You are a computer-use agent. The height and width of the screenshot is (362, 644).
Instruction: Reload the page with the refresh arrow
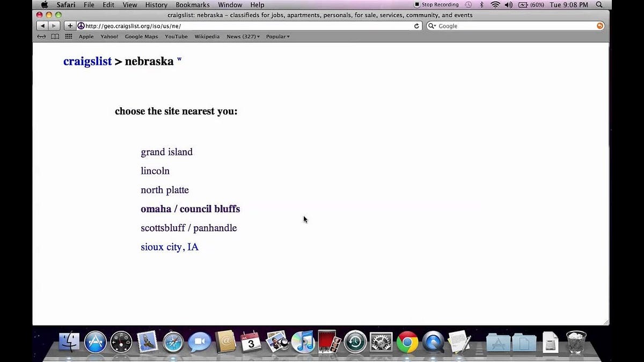click(416, 26)
